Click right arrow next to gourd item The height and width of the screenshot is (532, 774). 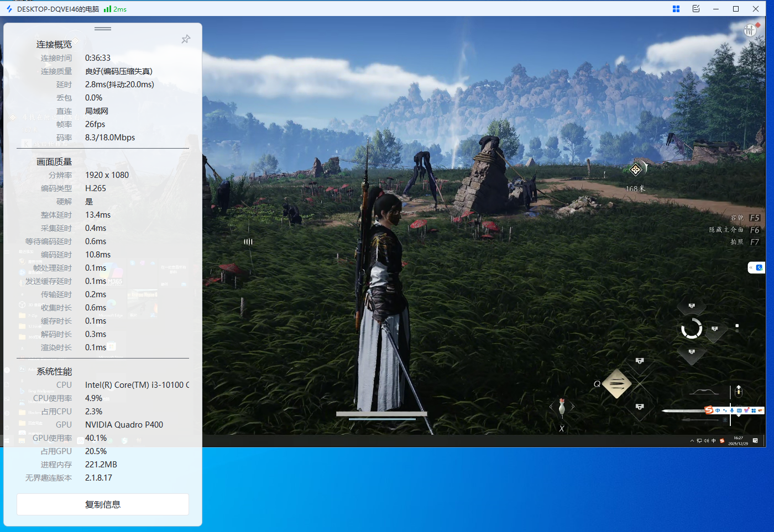(573, 407)
